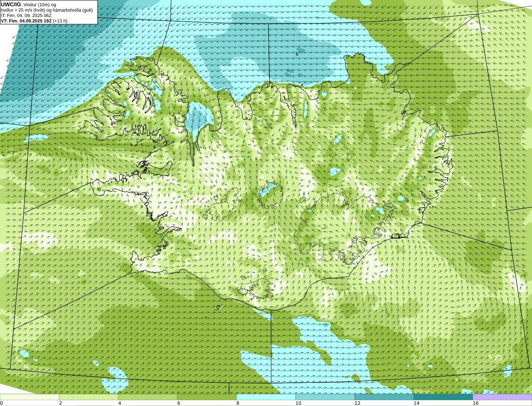Select the lavender above-16 m/s scale swatch
Image resolution: width=532 pixels, height=406 pixels.
point(502,397)
